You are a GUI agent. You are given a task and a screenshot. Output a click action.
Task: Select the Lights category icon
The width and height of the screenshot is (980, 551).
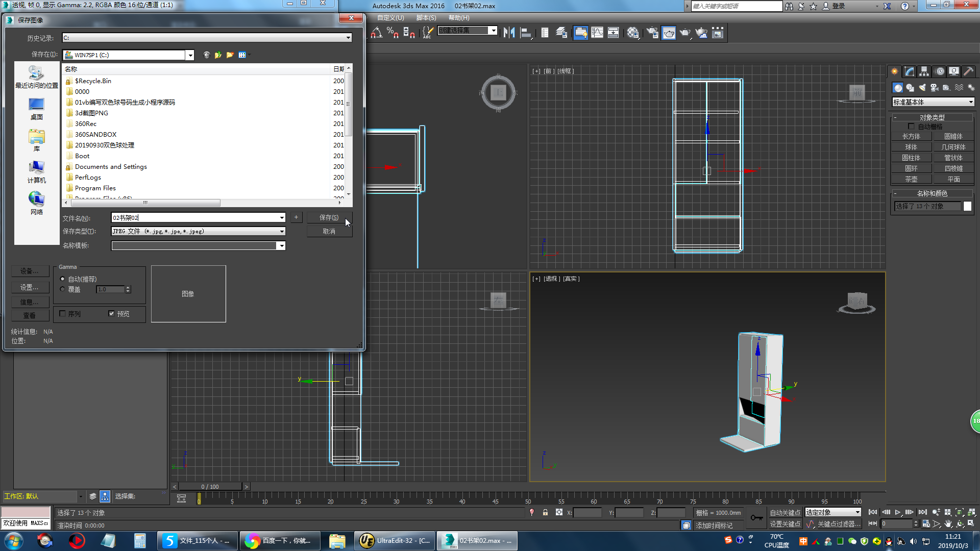pos(922,88)
